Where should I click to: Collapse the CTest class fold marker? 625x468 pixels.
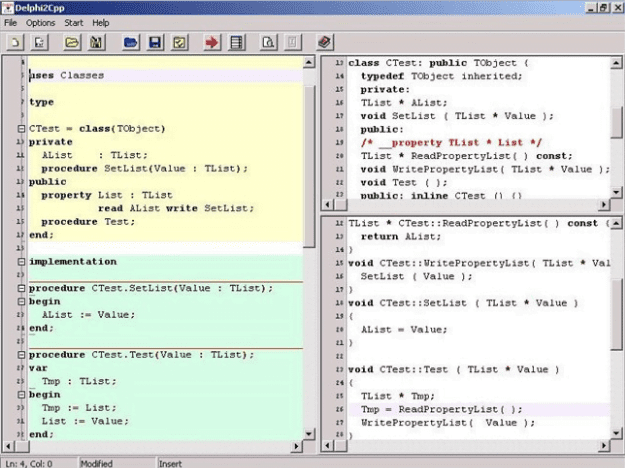click(22, 129)
